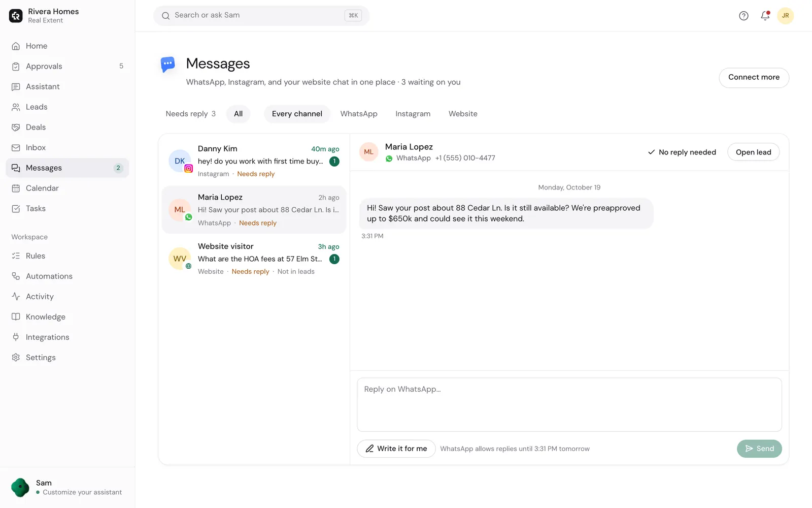
Task: Click the Deals handshake icon
Action: tap(16, 128)
